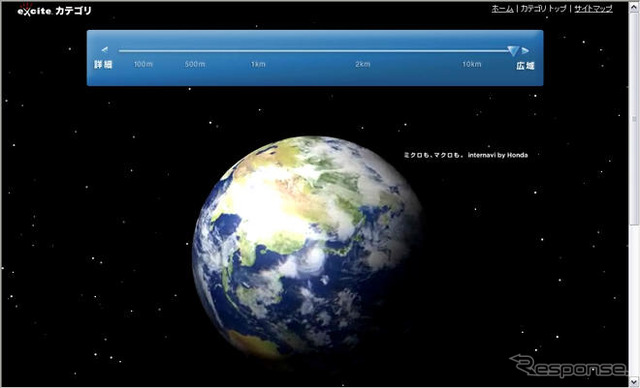Viewport: 640px width, 388px height.
Task: Click the internavi by Honda text
Action: 498,155
